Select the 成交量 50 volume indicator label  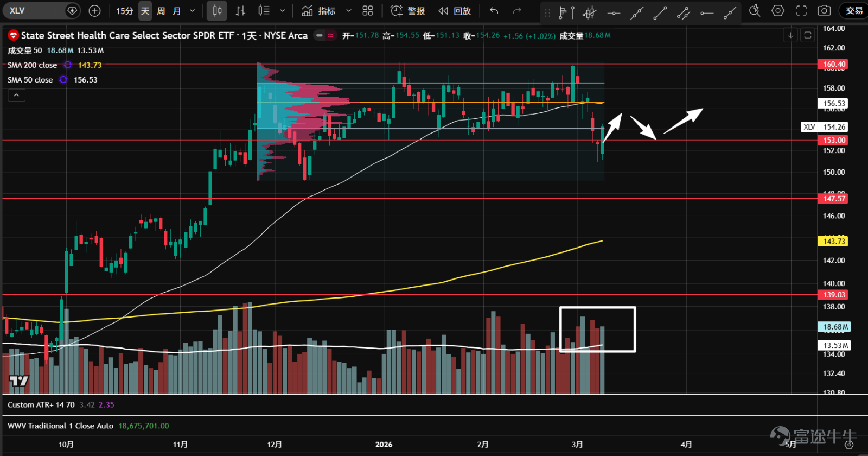pyautogui.click(x=24, y=50)
